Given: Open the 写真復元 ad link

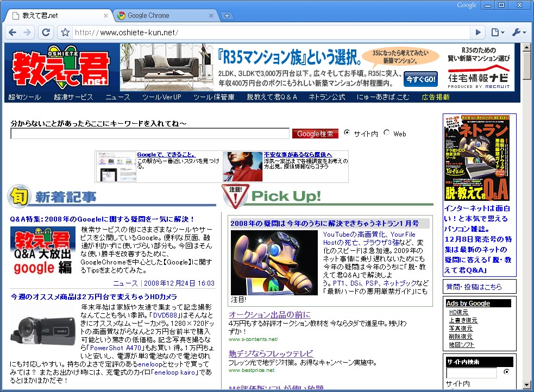Looking at the screenshot, I should [x=461, y=328].
